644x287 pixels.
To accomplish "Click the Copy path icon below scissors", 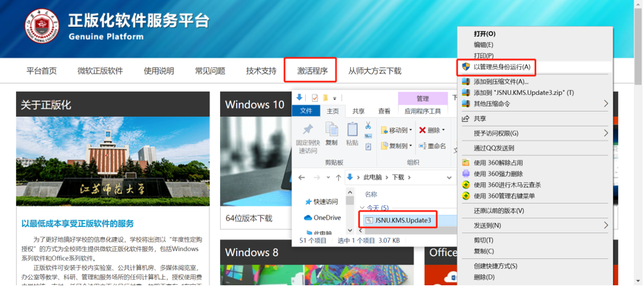I will point(368,136).
